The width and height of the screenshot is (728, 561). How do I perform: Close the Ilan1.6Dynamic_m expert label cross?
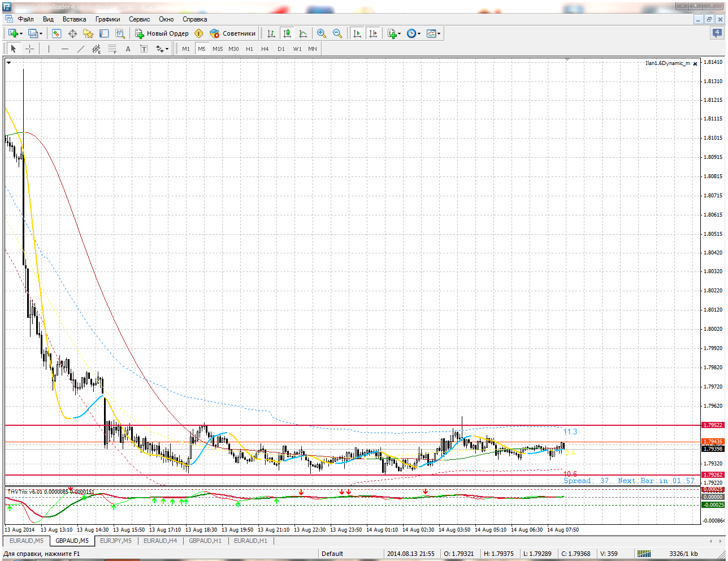[x=695, y=64]
